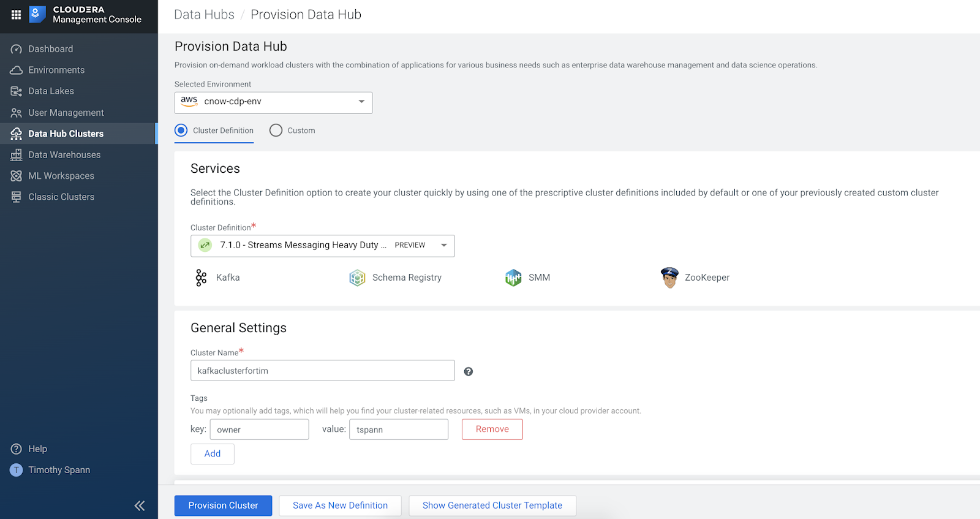Click the Data Hubs breadcrumb link
The image size is (980, 519).
tap(204, 15)
